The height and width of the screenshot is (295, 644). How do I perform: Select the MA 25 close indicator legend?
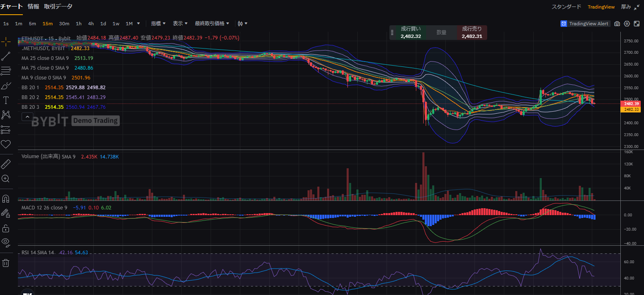coord(45,58)
